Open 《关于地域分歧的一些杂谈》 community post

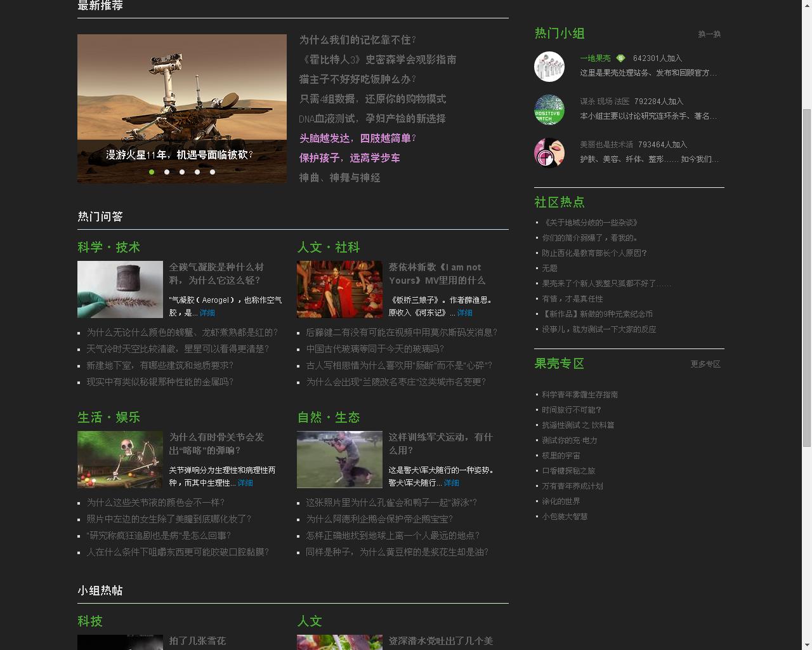(x=590, y=223)
